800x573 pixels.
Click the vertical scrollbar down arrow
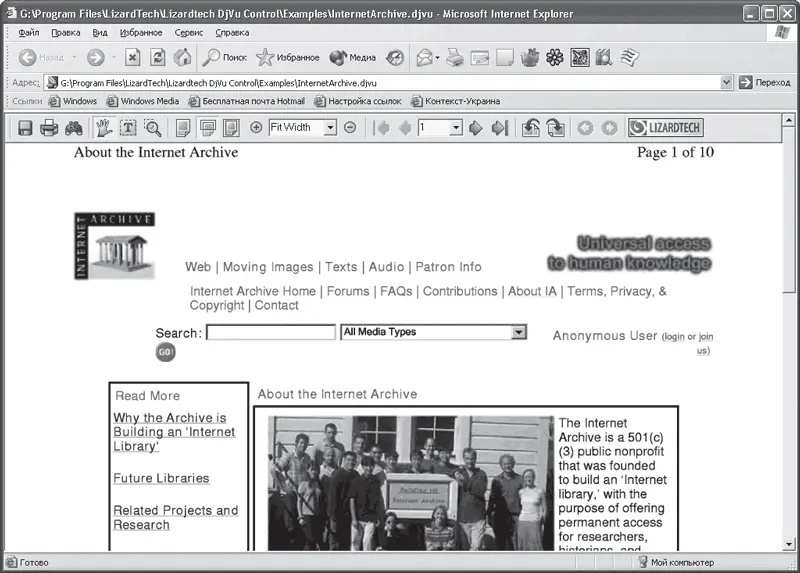789,544
